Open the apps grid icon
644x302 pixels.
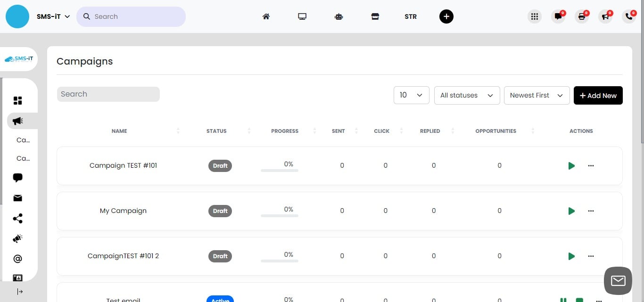point(534,16)
